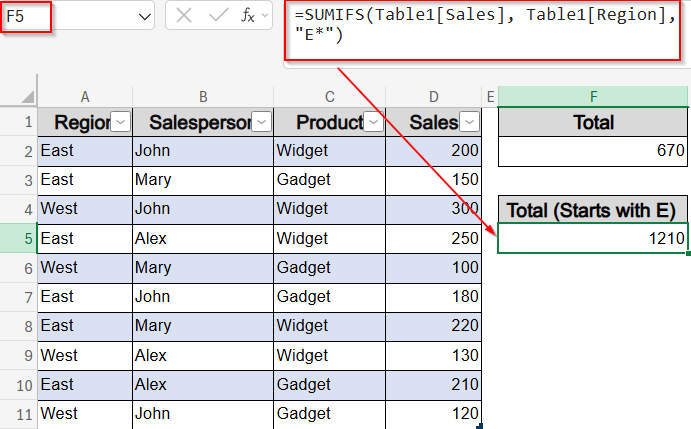Select column D header
This screenshot has width=691, height=429.
coord(434,97)
